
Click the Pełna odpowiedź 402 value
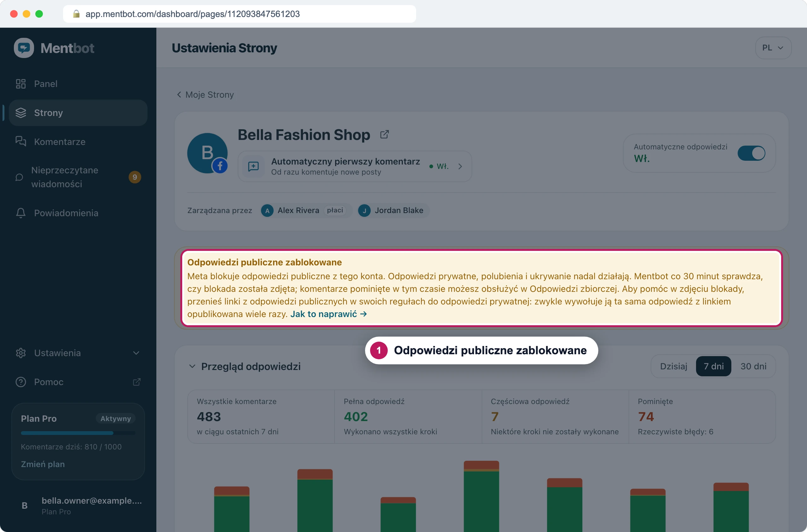coord(356,416)
